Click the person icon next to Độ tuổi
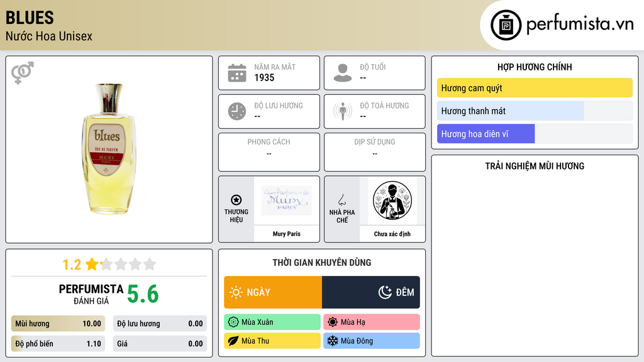Image resolution: width=644 pixels, height=362 pixels. [343, 73]
